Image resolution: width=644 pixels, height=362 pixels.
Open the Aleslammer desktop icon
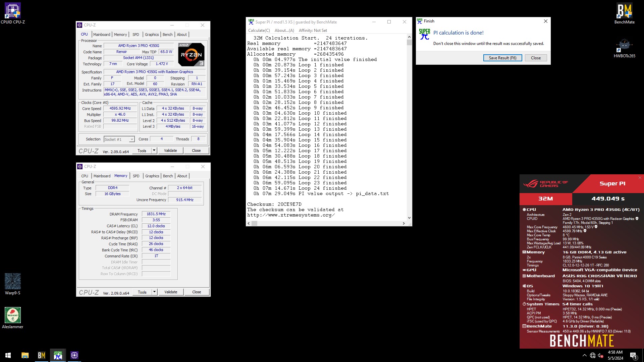[13, 318]
